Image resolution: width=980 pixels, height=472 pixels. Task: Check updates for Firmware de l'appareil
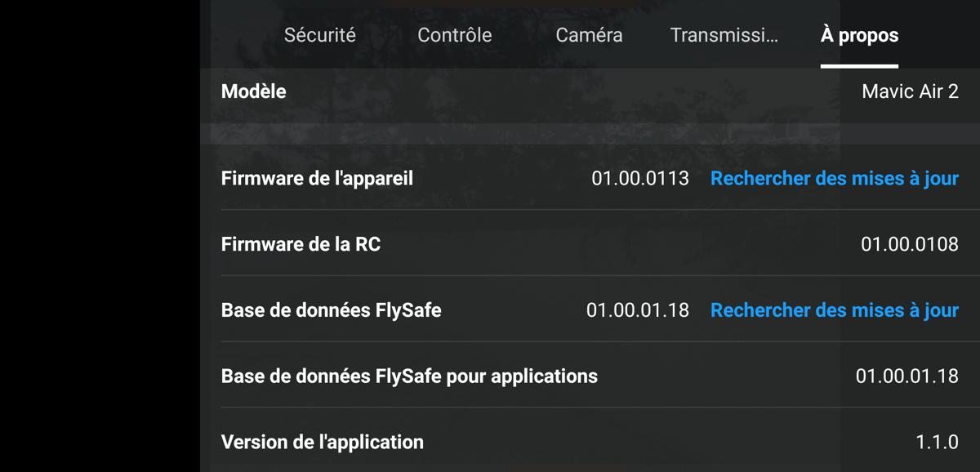pyautogui.click(x=834, y=178)
